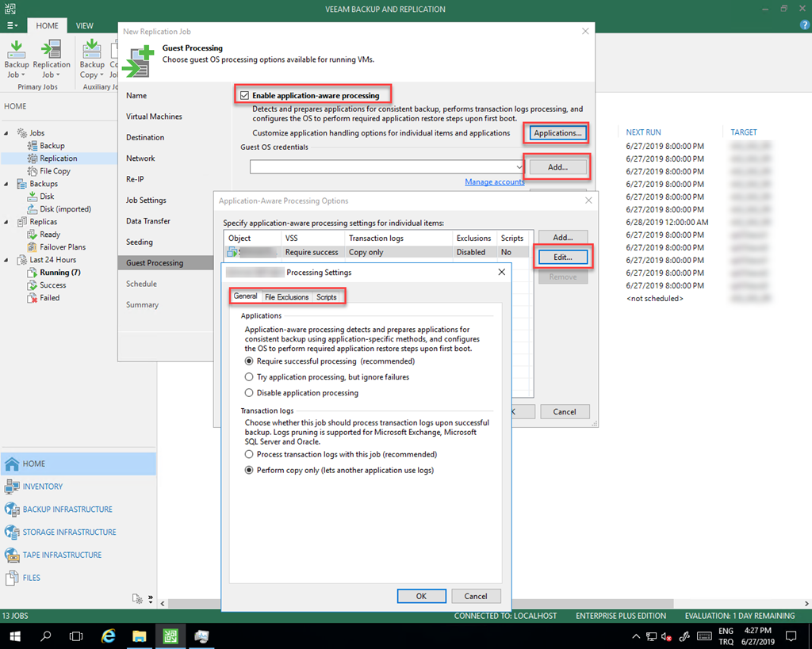Open the Windows Start menu

click(x=15, y=636)
